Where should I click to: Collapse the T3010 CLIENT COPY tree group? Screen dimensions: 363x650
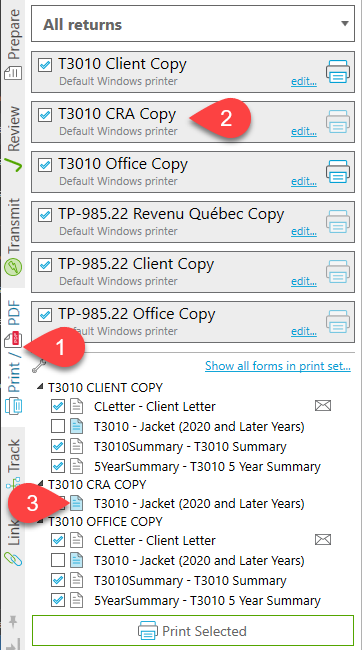pos(40,386)
